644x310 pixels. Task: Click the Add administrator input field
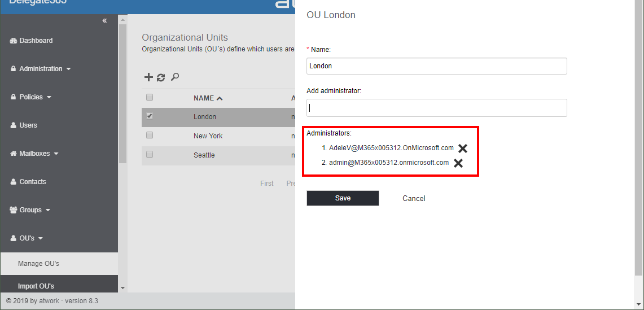click(436, 108)
